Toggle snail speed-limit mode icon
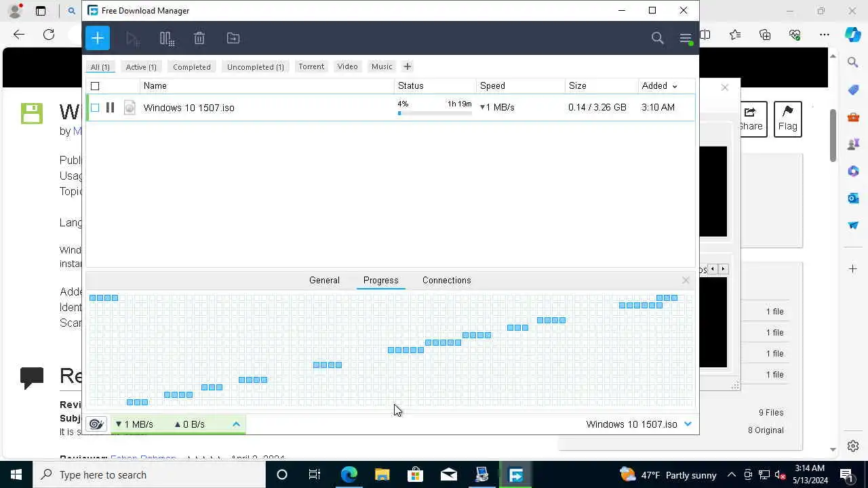 click(x=96, y=424)
